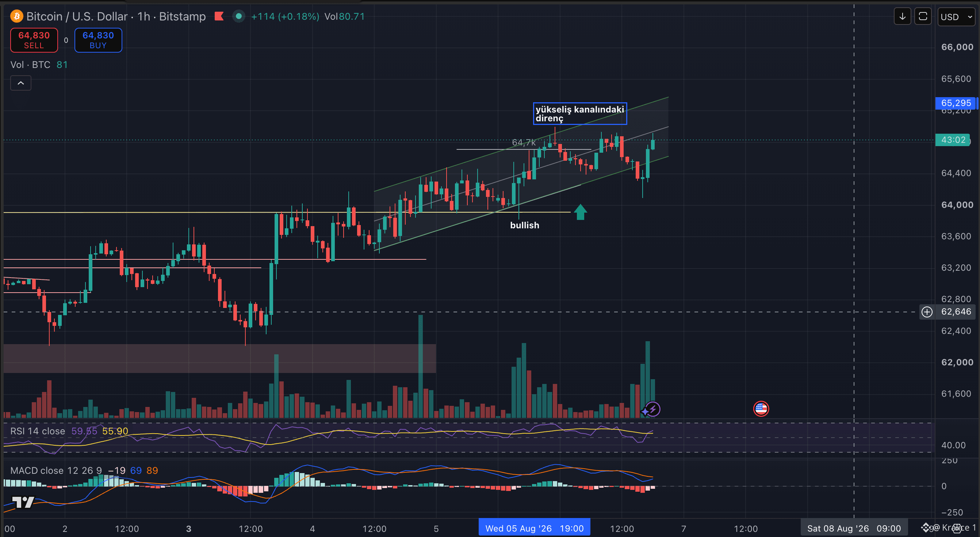This screenshot has height=537, width=980.
Task: Click the MACD signal value 89
Action: [152, 471]
